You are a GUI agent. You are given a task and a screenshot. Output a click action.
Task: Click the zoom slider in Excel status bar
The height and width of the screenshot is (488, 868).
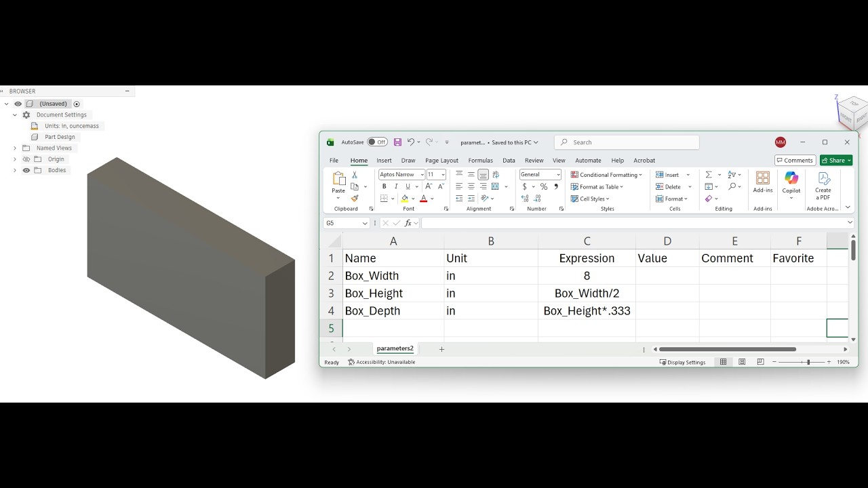(x=808, y=362)
